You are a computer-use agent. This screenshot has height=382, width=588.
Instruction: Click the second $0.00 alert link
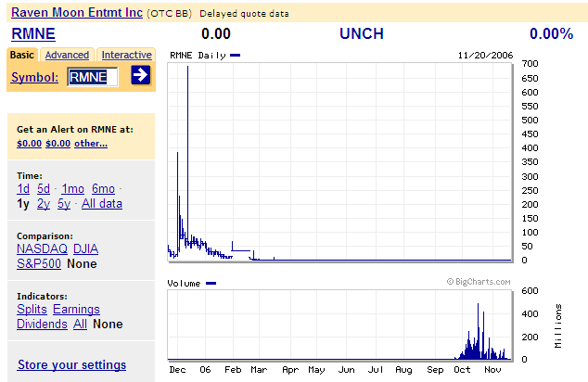tap(58, 144)
